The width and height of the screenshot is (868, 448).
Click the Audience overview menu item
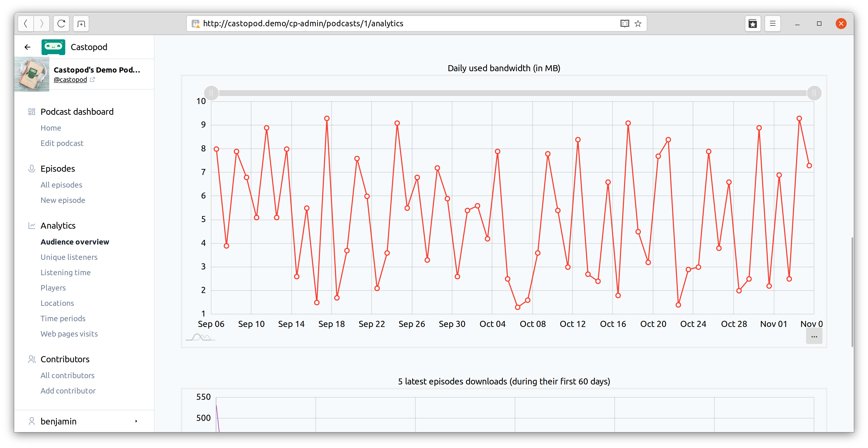pyautogui.click(x=75, y=242)
